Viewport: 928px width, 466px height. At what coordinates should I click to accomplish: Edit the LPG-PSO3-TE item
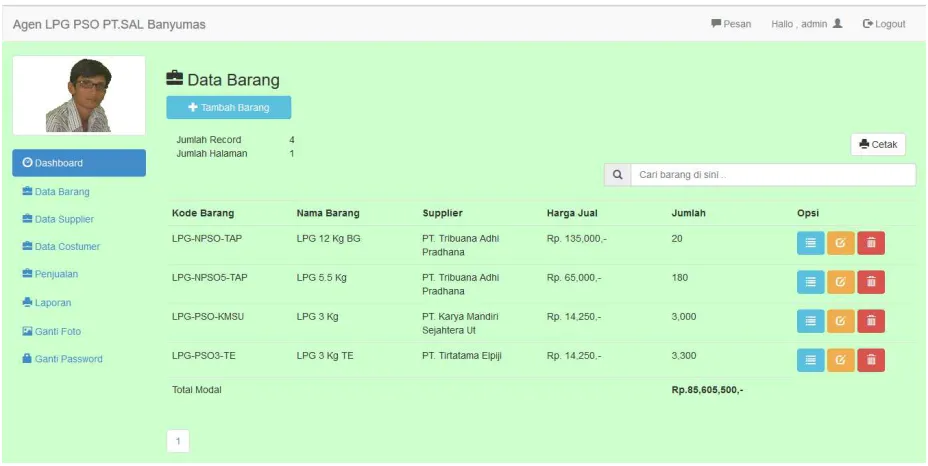[x=840, y=360]
